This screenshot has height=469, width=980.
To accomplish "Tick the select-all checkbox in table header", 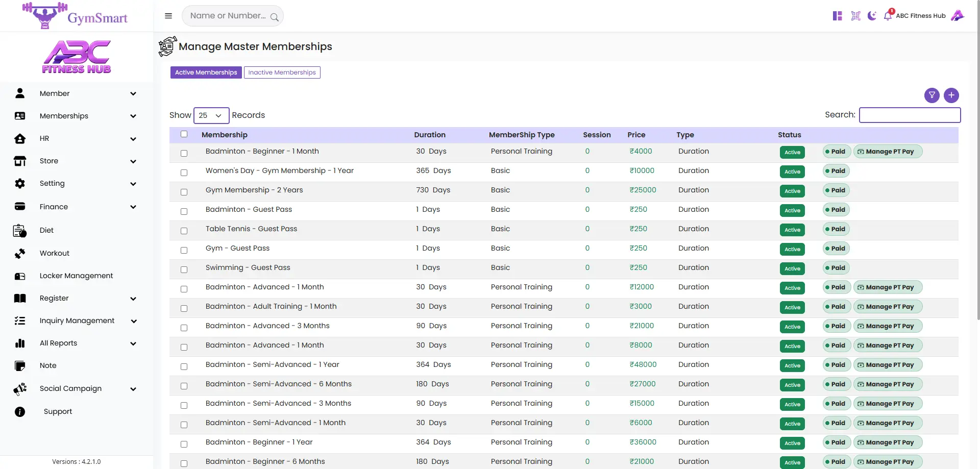I will point(184,134).
